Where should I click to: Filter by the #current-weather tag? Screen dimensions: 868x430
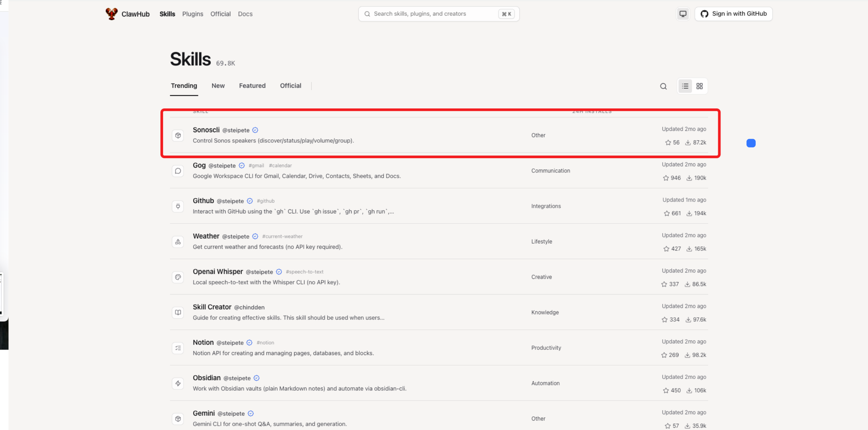[x=282, y=236]
